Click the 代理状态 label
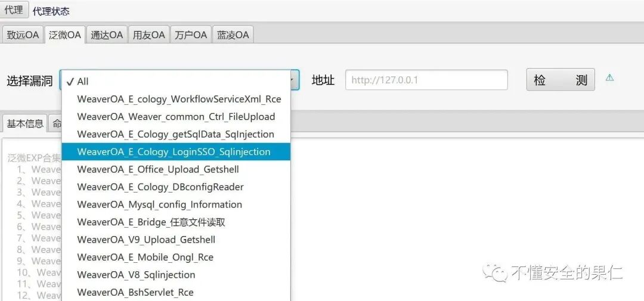Image resolution: width=644 pixels, height=301 pixels. click(x=51, y=11)
